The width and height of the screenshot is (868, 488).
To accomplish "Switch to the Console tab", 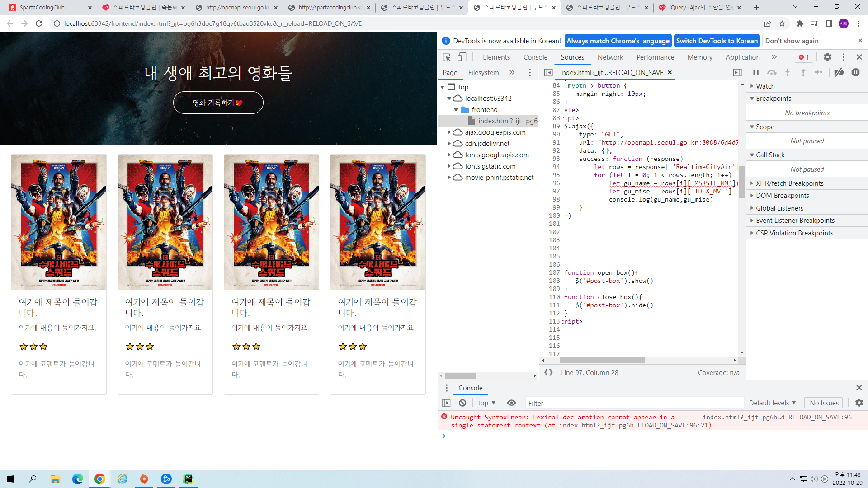I will click(x=535, y=57).
